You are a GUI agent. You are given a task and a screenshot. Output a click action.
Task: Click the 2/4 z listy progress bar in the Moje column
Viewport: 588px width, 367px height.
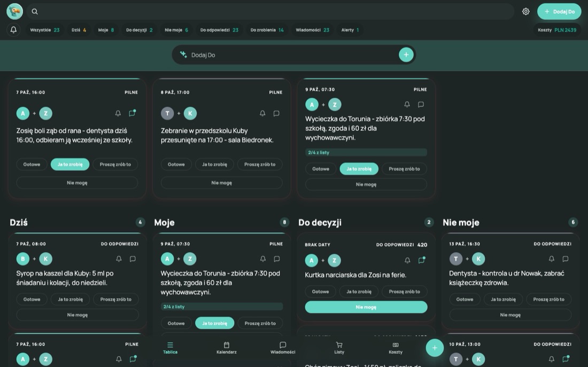pos(222,307)
